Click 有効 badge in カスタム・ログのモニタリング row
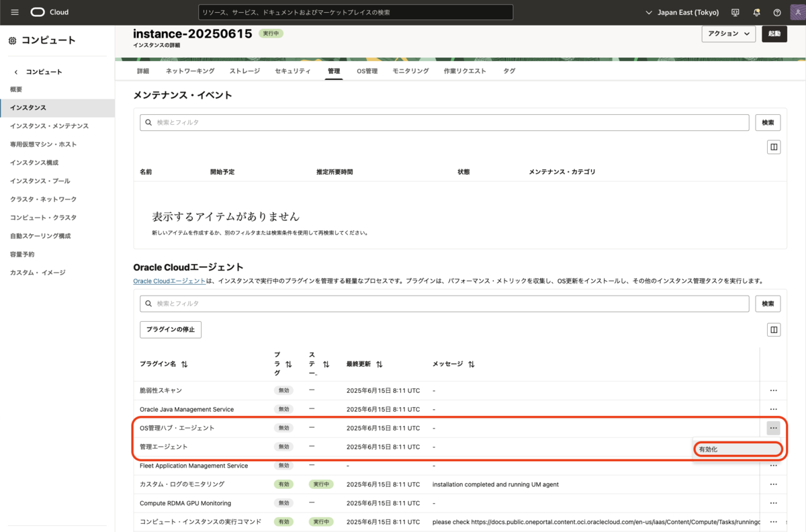 click(x=283, y=484)
